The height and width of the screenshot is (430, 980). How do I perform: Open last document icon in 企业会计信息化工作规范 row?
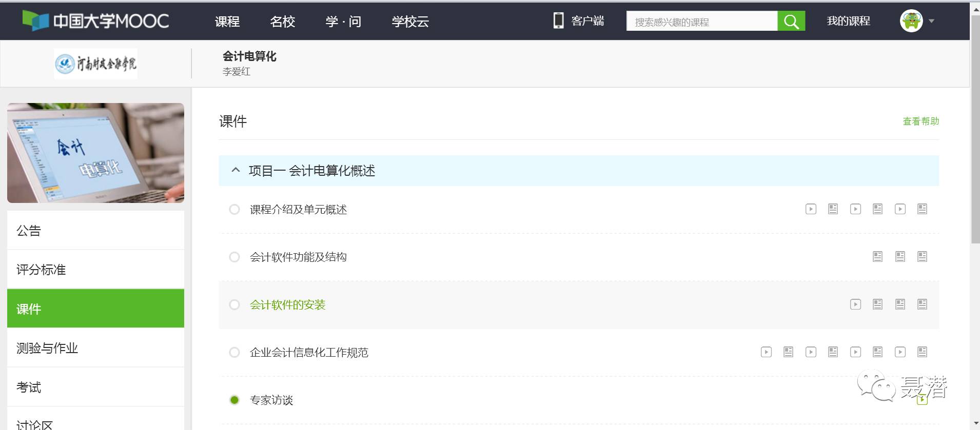(x=922, y=352)
